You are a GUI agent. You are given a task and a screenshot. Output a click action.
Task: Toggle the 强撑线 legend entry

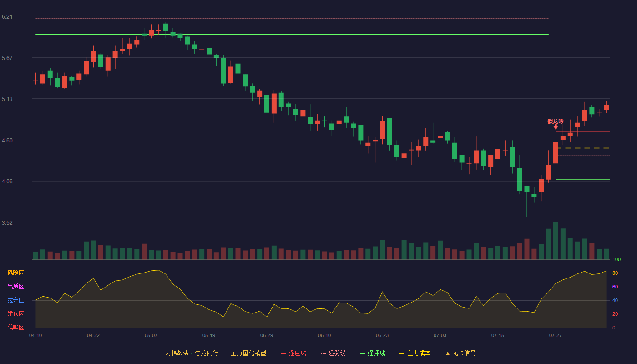[373, 353]
